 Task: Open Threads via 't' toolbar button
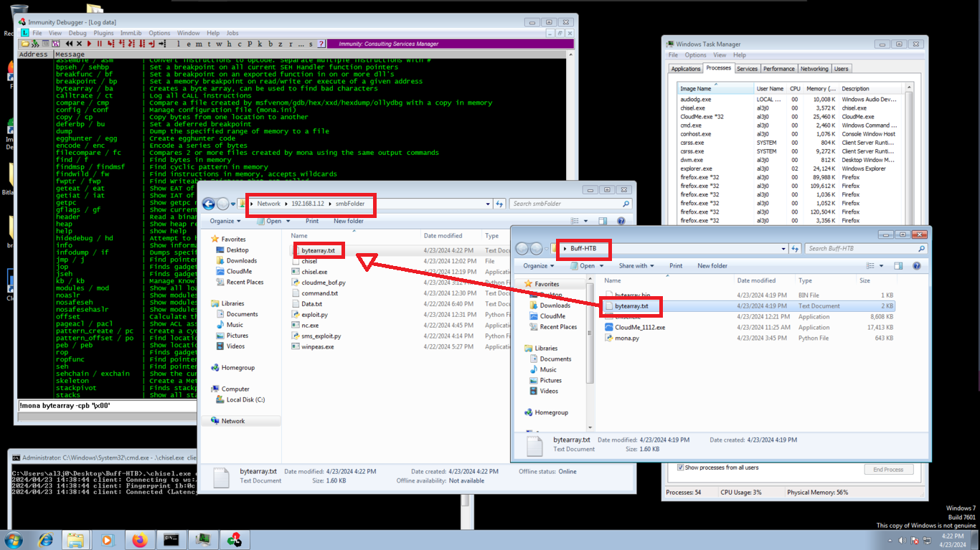point(209,44)
